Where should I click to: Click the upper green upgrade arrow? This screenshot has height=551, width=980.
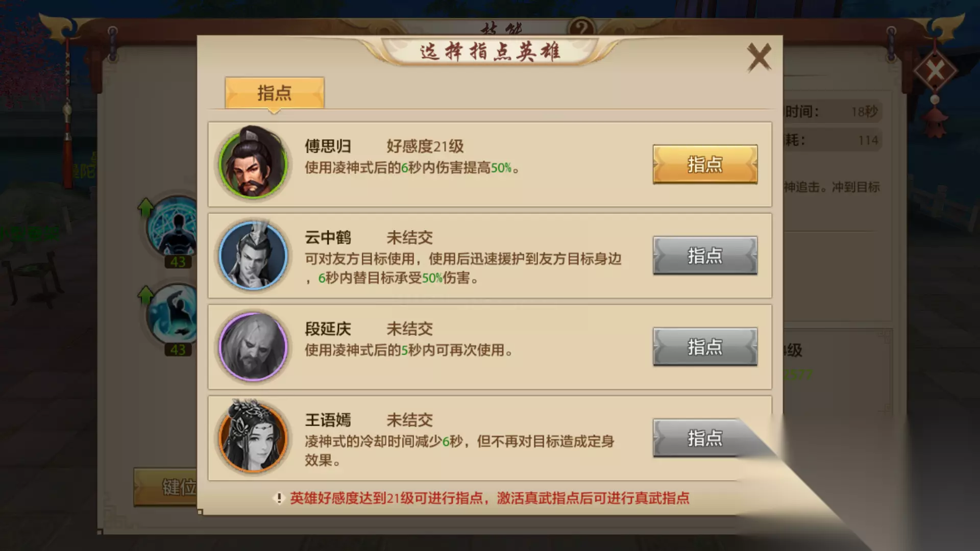click(x=145, y=208)
